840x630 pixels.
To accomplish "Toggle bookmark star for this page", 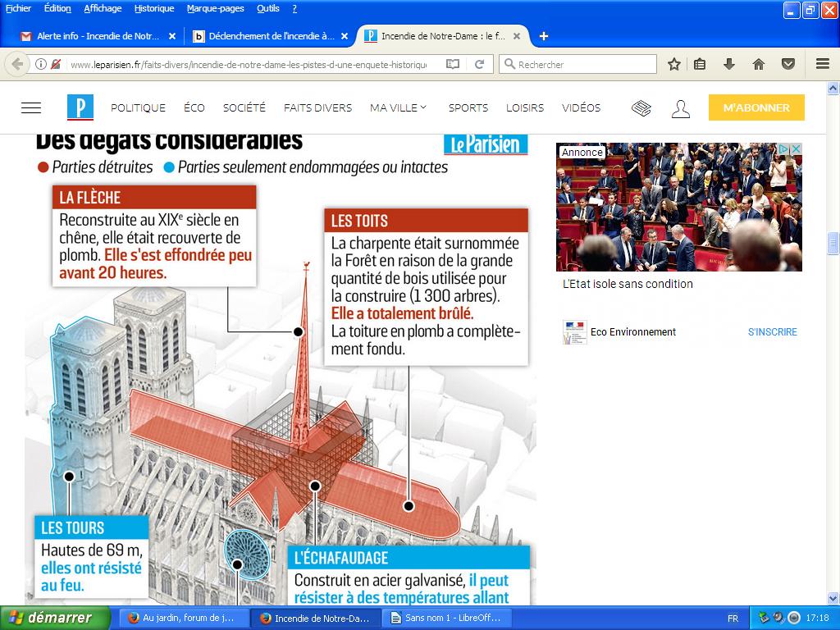I will click(x=673, y=64).
